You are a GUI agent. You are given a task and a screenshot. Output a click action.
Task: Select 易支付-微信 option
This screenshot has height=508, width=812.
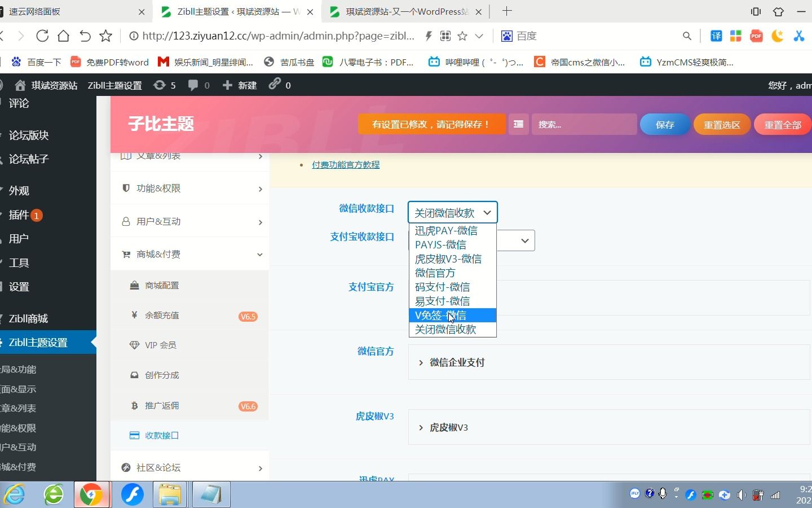click(453, 301)
